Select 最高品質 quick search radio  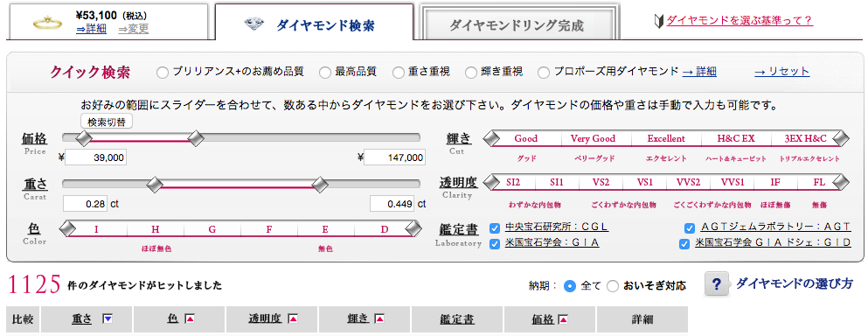coord(325,72)
